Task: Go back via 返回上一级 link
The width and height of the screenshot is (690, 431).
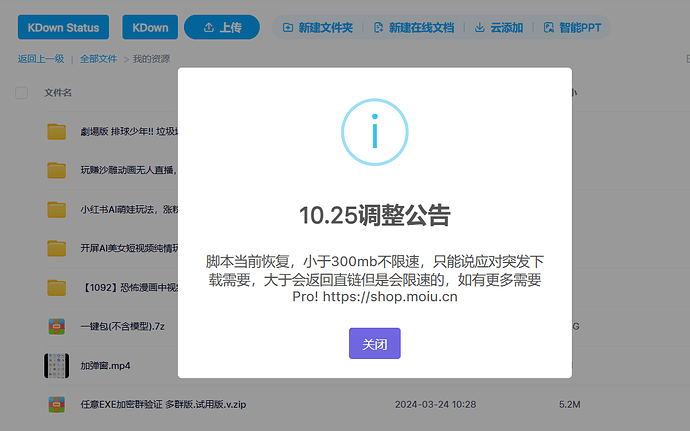Action: tap(40, 59)
